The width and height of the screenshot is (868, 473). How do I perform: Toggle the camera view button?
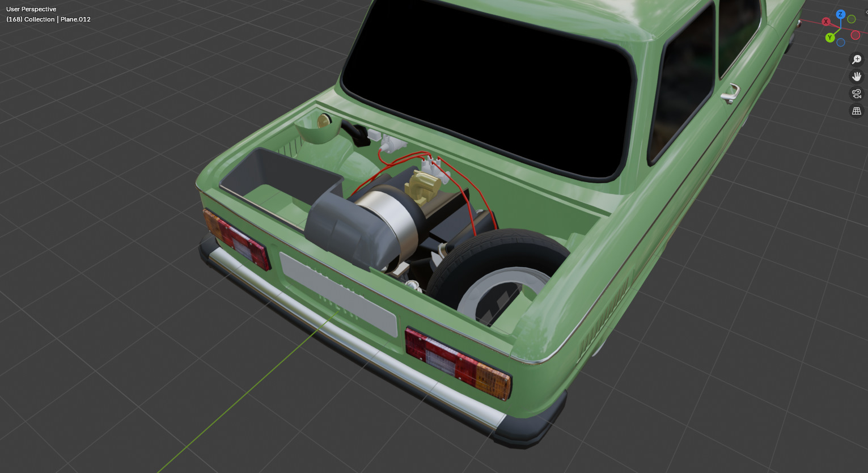tap(857, 94)
